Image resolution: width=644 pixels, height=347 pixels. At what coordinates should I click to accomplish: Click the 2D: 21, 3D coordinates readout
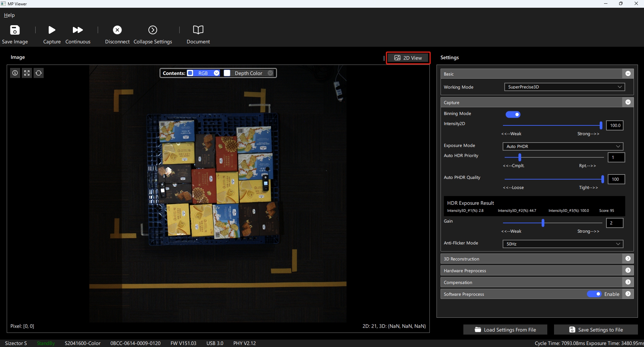click(x=394, y=326)
